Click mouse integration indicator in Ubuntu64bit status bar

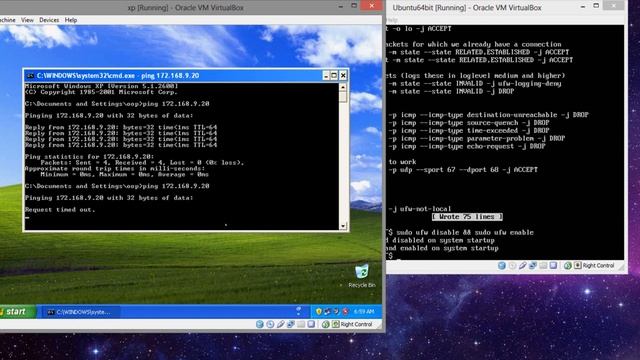pyautogui.click(x=567, y=266)
